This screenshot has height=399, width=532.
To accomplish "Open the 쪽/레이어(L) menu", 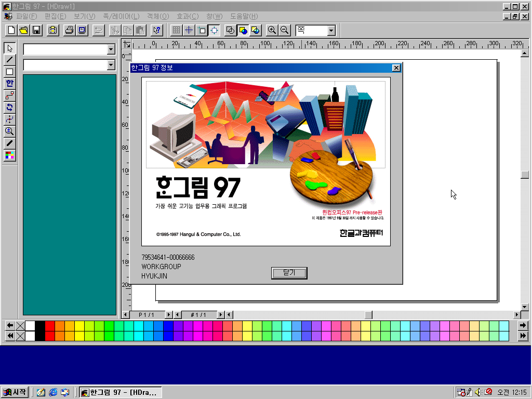I will [121, 16].
